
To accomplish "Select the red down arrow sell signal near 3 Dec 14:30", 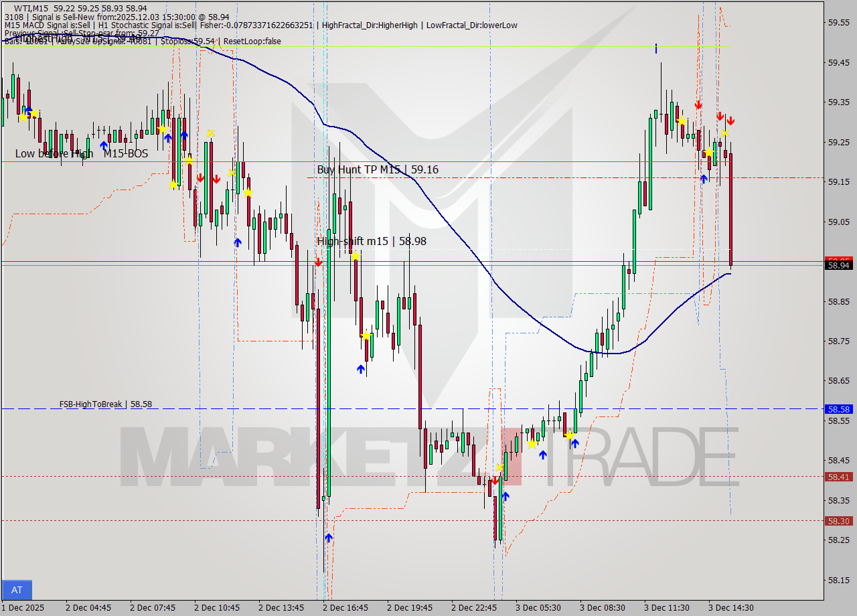I will [x=730, y=121].
